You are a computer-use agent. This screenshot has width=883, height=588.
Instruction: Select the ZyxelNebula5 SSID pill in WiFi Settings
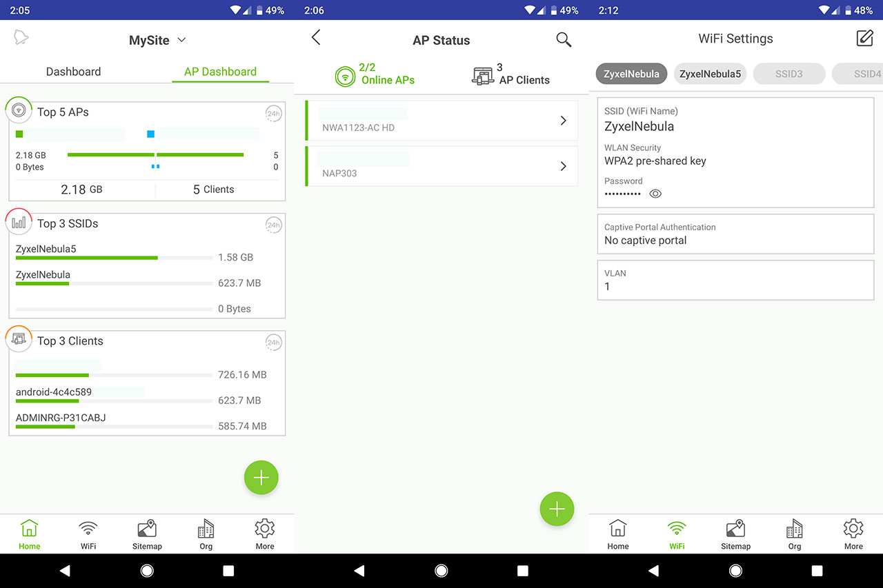coord(710,74)
